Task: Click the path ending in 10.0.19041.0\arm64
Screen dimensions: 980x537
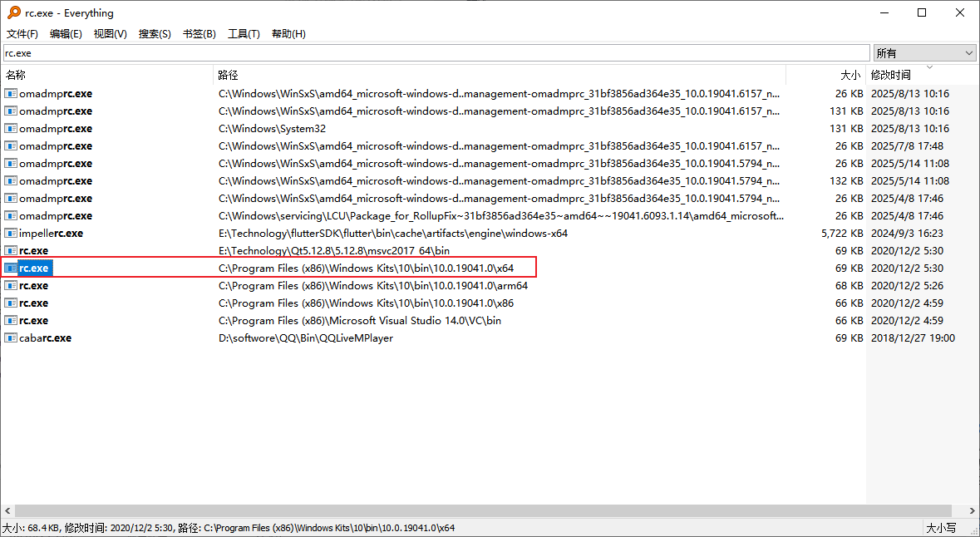Action: [x=373, y=286]
